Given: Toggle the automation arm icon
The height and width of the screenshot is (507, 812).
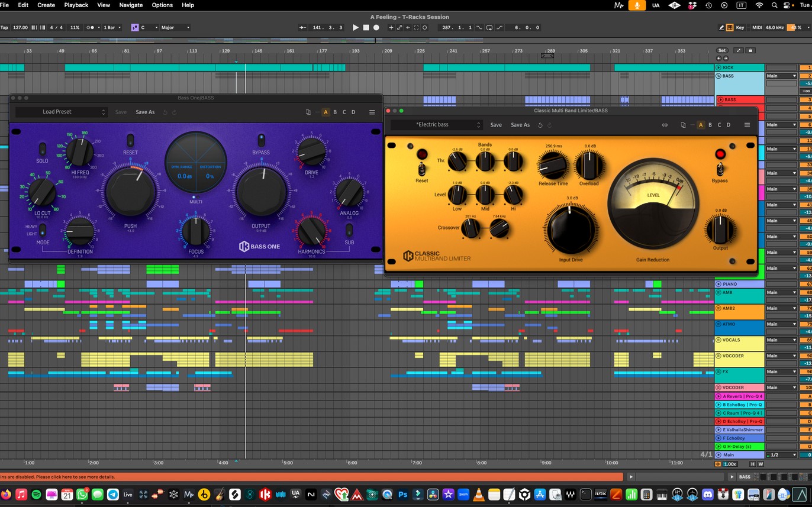Looking at the screenshot, I should (x=399, y=28).
